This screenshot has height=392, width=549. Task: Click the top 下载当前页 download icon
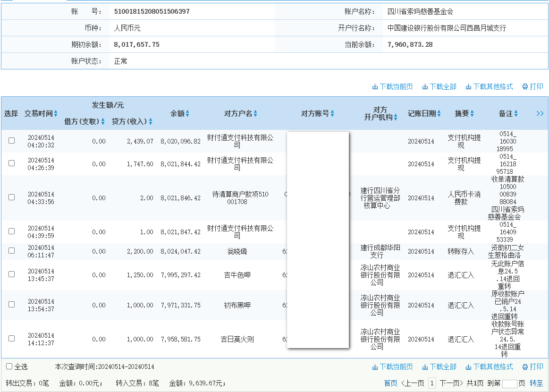pos(375,86)
